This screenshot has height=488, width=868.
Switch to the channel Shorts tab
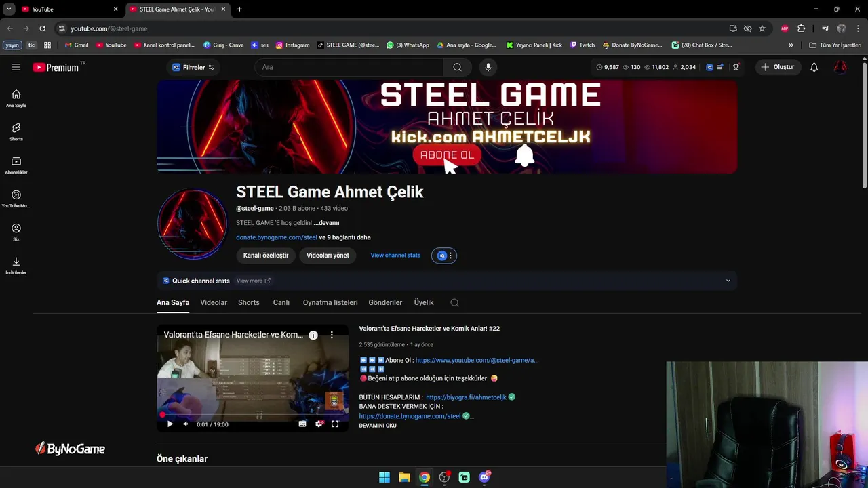[x=249, y=302]
